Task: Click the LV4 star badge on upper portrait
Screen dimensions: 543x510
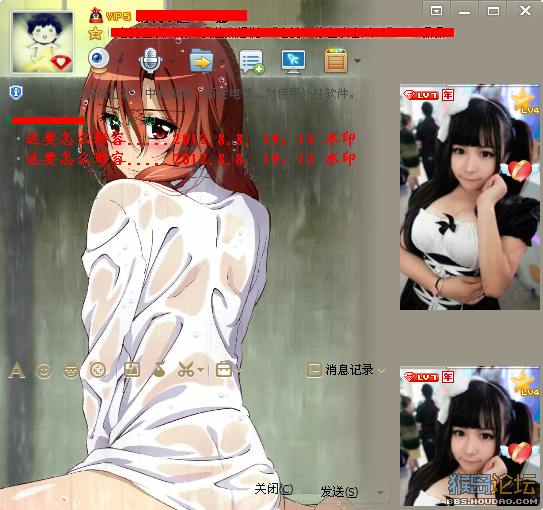Action: click(525, 101)
